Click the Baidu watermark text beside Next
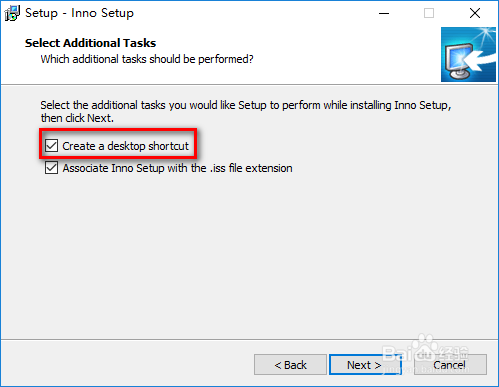The height and width of the screenshot is (387, 499). click(425, 357)
